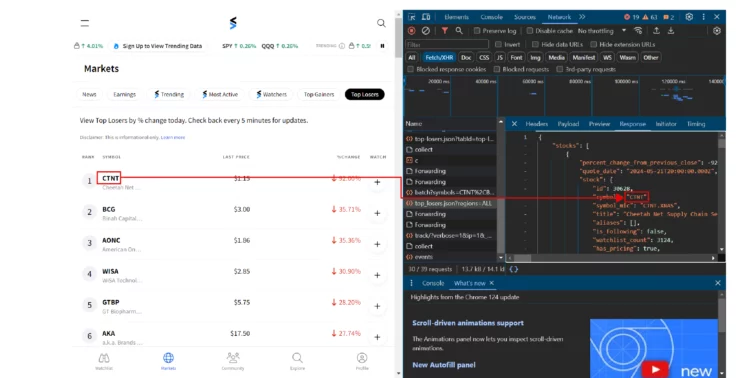Screen dimensions: 744x378
Task: Expand more DevTools tabs with chevron
Action: pos(582,17)
